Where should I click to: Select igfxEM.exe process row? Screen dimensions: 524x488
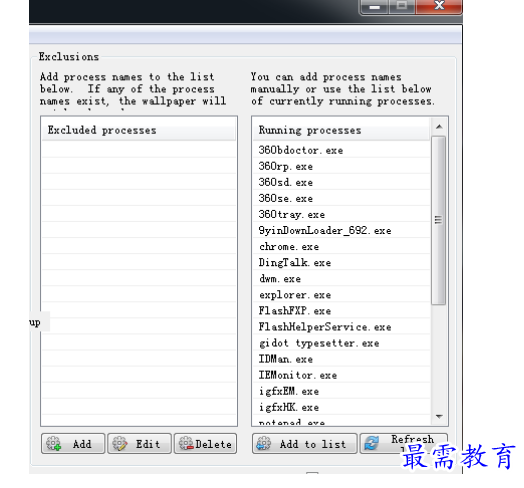[x=342, y=391]
